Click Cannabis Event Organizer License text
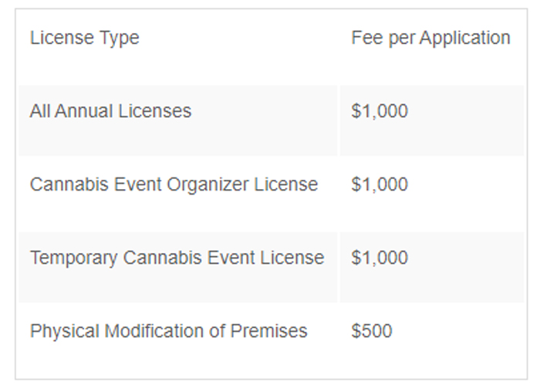This screenshot has height=392, width=540. pyautogui.click(x=174, y=184)
